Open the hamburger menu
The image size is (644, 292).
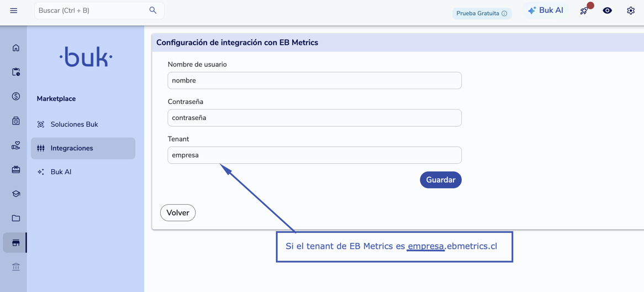pos(14,11)
